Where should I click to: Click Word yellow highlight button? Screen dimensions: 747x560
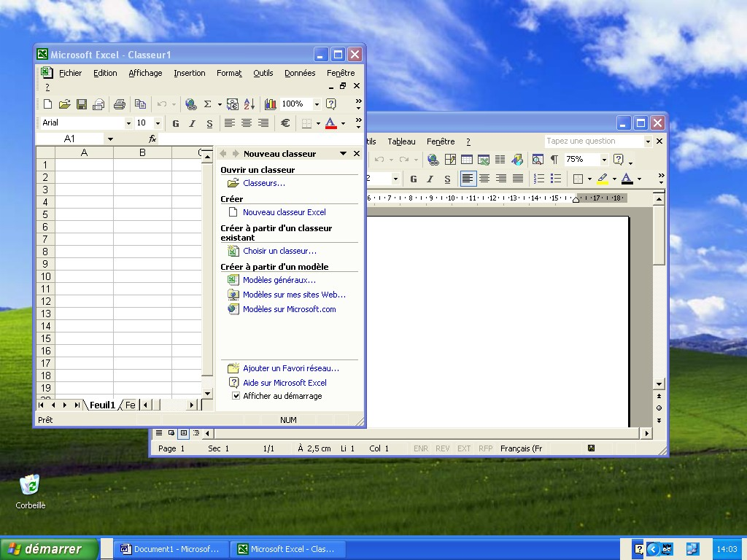[603, 179]
